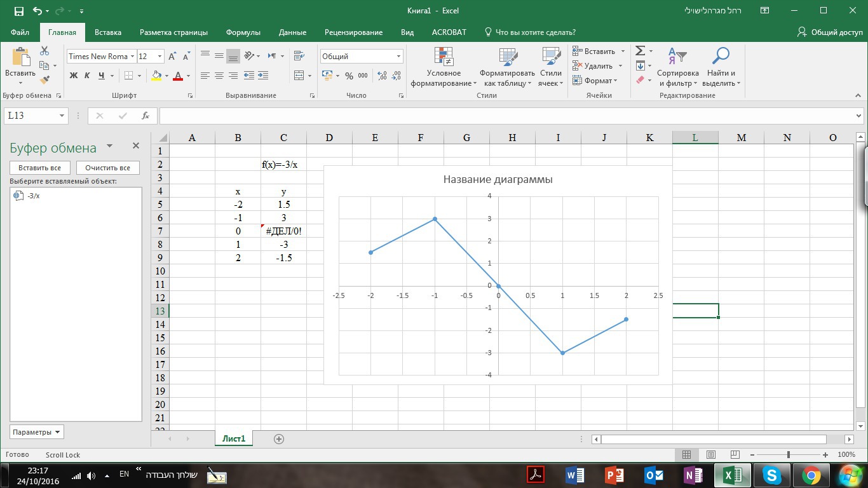
Task: Click the AutoSum sigma icon
Action: [641, 51]
